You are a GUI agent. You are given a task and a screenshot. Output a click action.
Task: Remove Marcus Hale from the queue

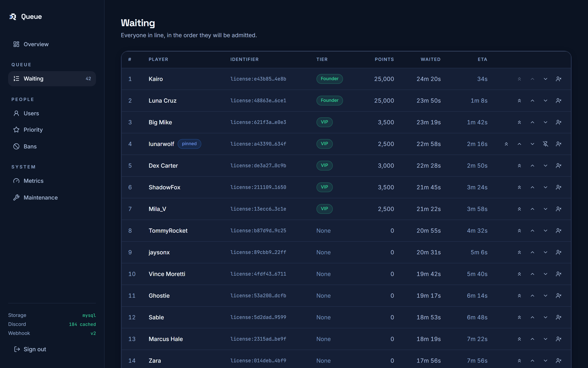[559, 339]
